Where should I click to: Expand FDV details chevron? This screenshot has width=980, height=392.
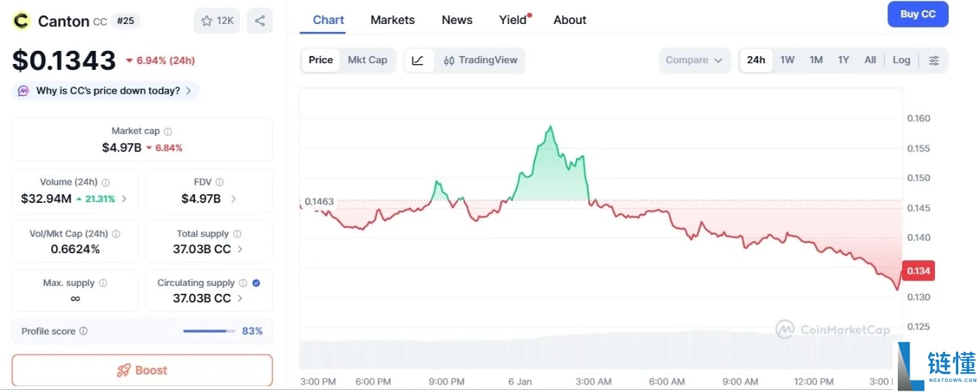[234, 199]
